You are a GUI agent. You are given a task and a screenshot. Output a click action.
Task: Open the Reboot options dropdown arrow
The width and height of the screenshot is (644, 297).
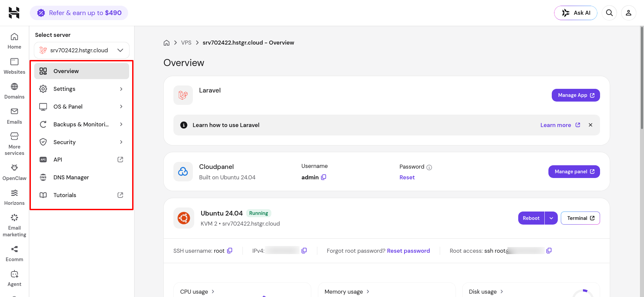[551, 218]
